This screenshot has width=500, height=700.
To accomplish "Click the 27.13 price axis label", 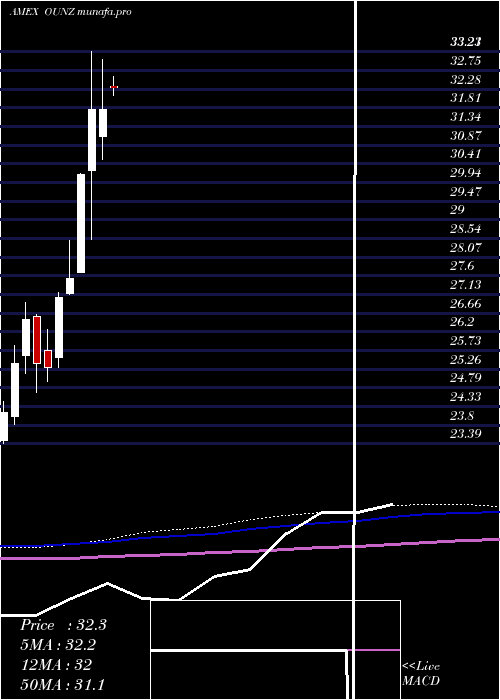I will (466, 285).
